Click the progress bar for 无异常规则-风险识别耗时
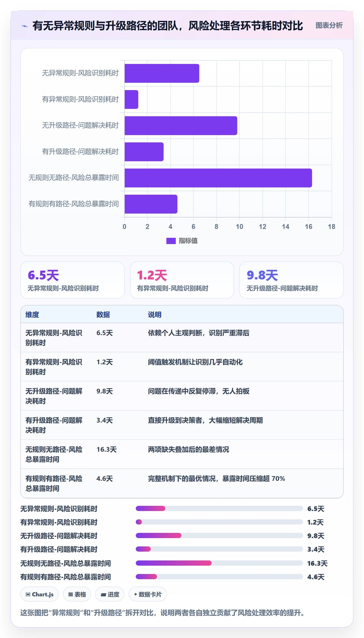The height and width of the screenshot is (638, 364). click(x=219, y=508)
